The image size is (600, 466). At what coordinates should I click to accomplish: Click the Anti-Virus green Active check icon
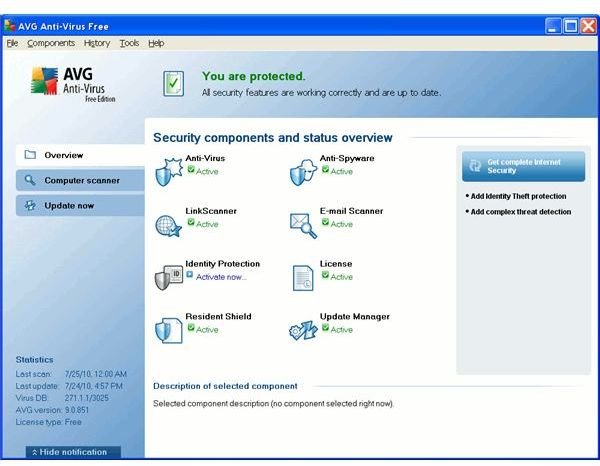[191, 169]
